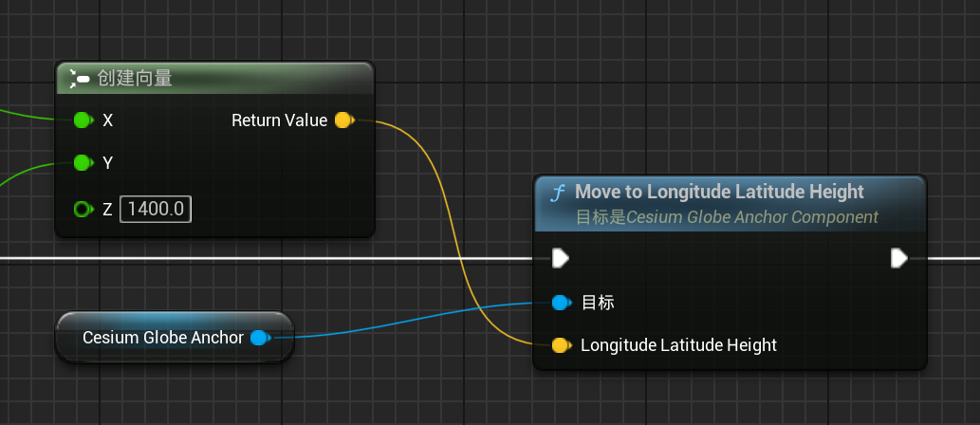Click the Longitude Latitude Height input pin
The image size is (980, 425).
562,345
